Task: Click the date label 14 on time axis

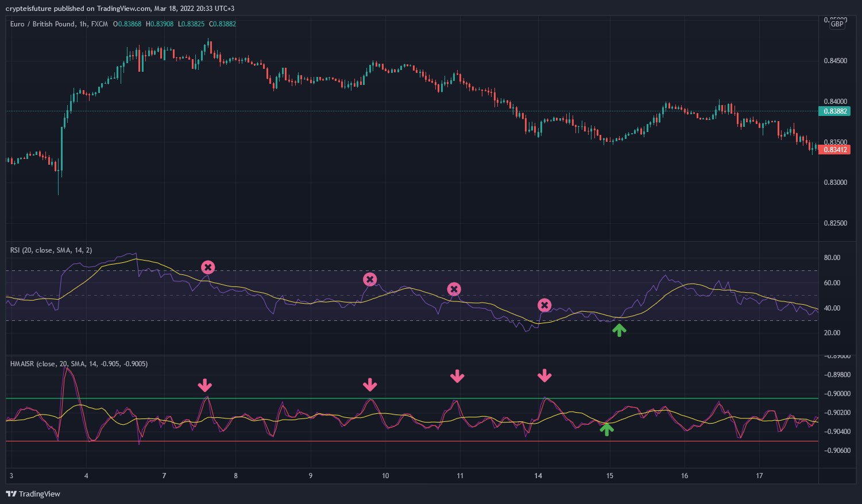Action: [538, 476]
